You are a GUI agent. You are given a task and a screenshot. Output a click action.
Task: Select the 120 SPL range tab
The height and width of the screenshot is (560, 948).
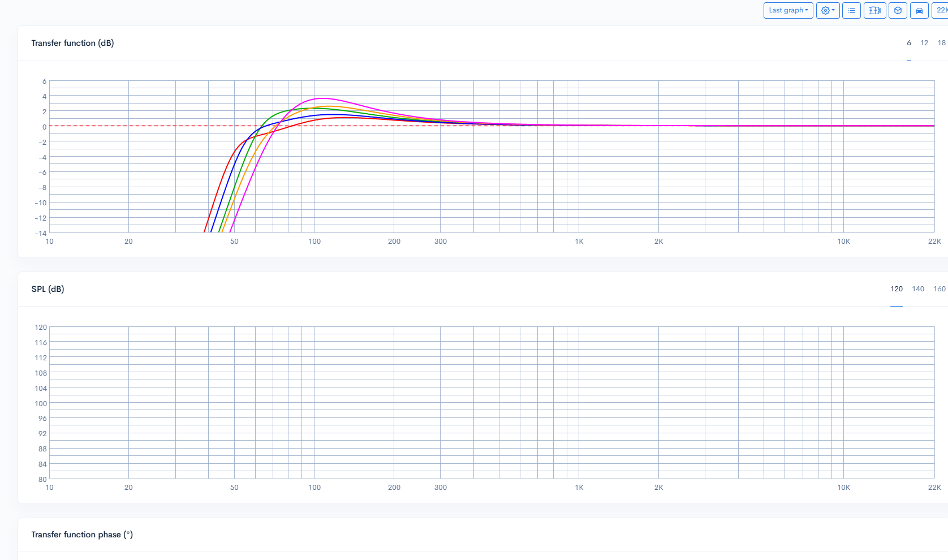click(897, 289)
